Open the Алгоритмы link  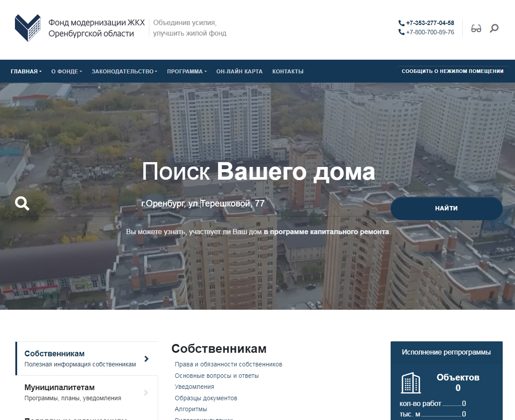point(191,409)
